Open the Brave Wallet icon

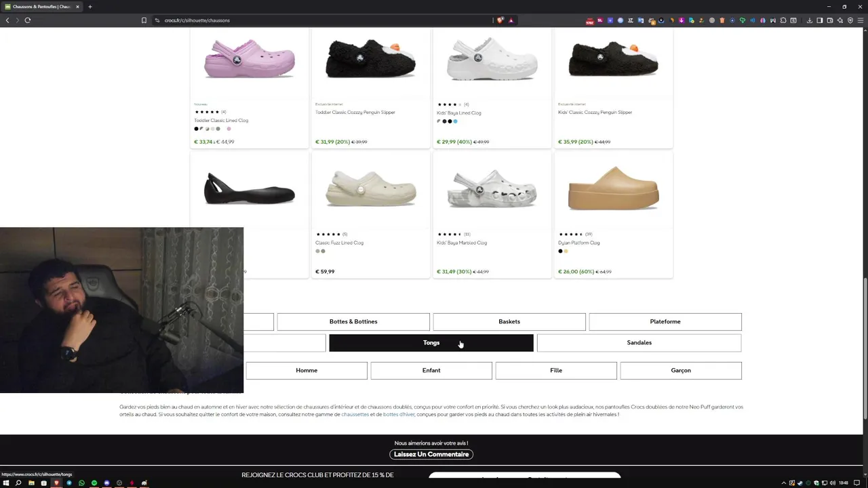click(830, 20)
